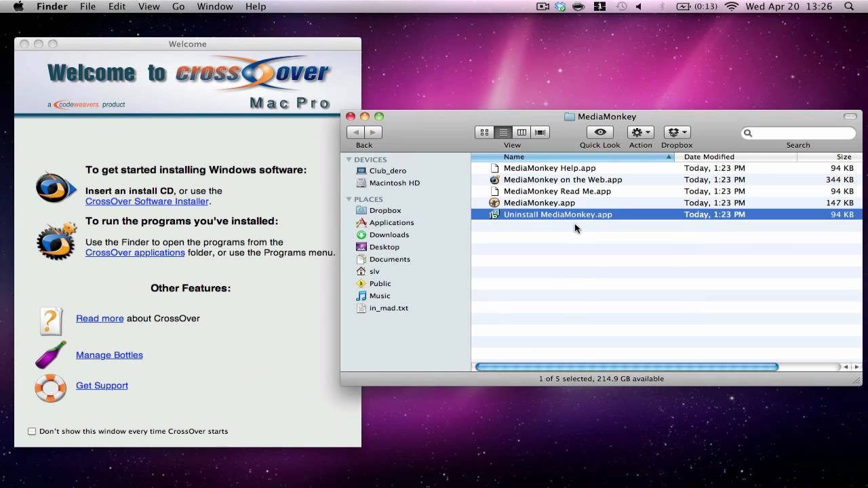Open the Help menu

click(x=256, y=6)
